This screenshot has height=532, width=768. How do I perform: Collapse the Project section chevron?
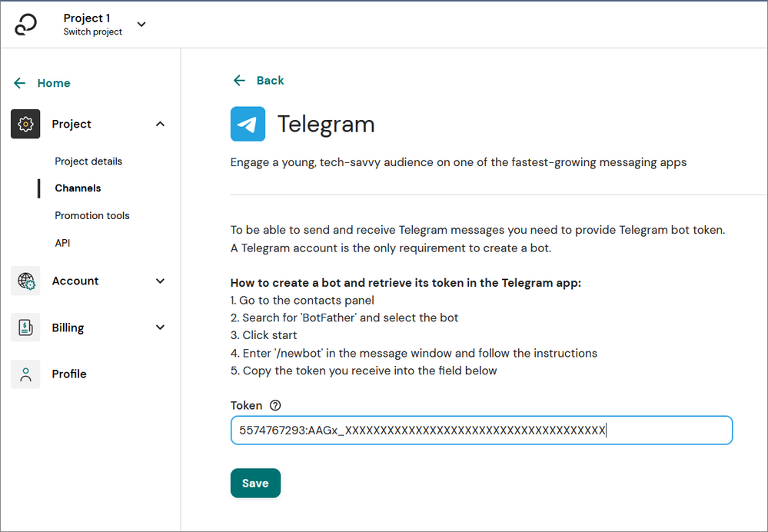click(160, 124)
